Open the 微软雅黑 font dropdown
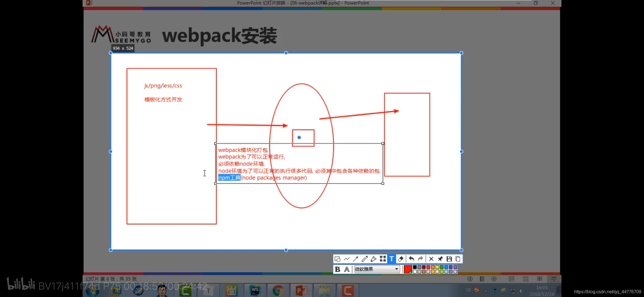Image resolution: width=644 pixels, height=297 pixels. tap(397, 269)
